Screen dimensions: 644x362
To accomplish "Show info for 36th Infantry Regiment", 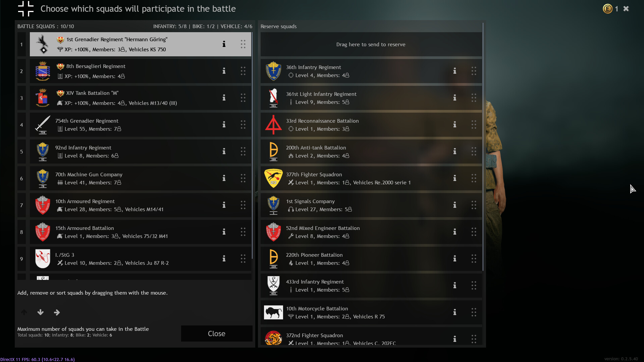I will tap(454, 71).
